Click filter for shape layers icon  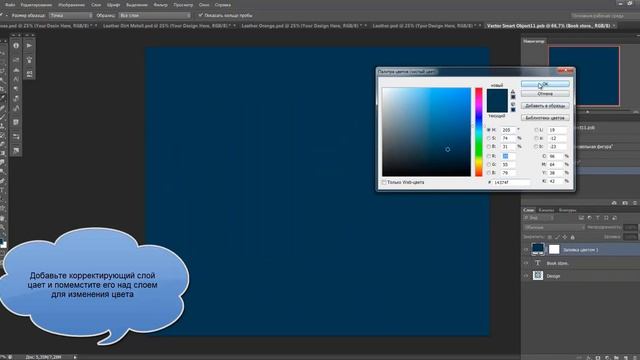pyautogui.click(x=606, y=218)
